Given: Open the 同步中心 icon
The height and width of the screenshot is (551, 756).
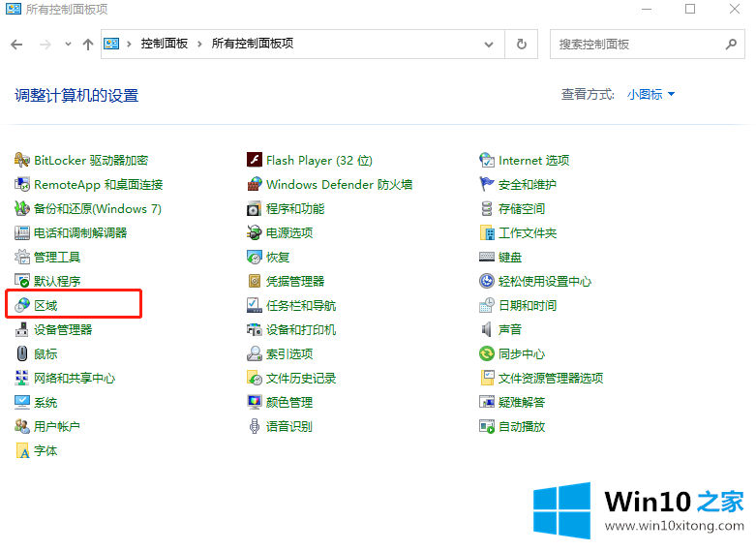Looking at the screenshot, I should point(487,354).
